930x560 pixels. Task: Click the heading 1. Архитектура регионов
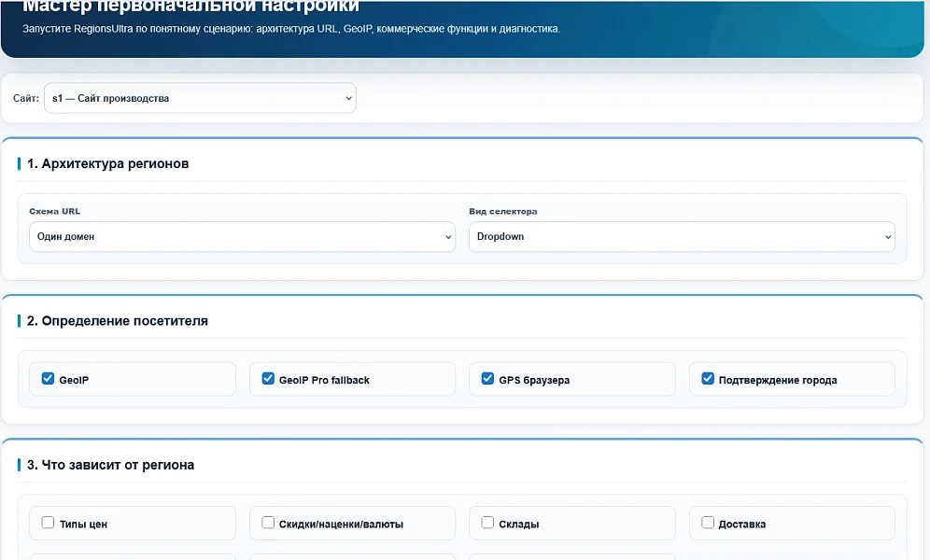[108, 163]
